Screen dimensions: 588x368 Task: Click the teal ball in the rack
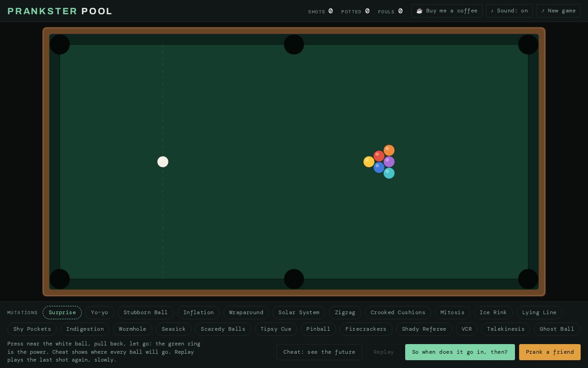(x=389, y=173)
